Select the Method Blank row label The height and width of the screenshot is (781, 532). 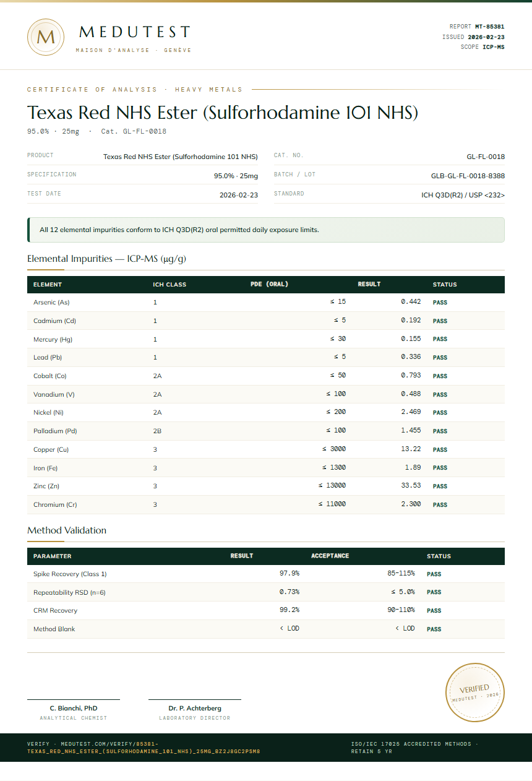coord(54,629)
